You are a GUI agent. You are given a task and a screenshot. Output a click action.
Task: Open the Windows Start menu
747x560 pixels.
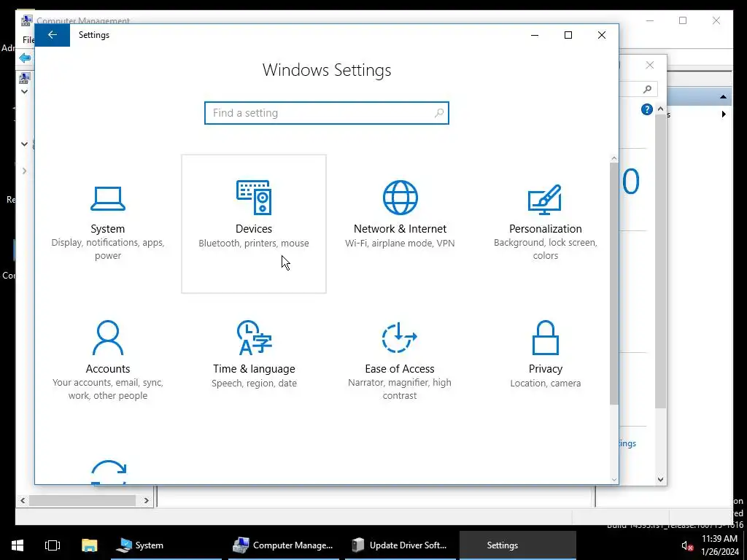pyautogui.click(x=18, y=545)
